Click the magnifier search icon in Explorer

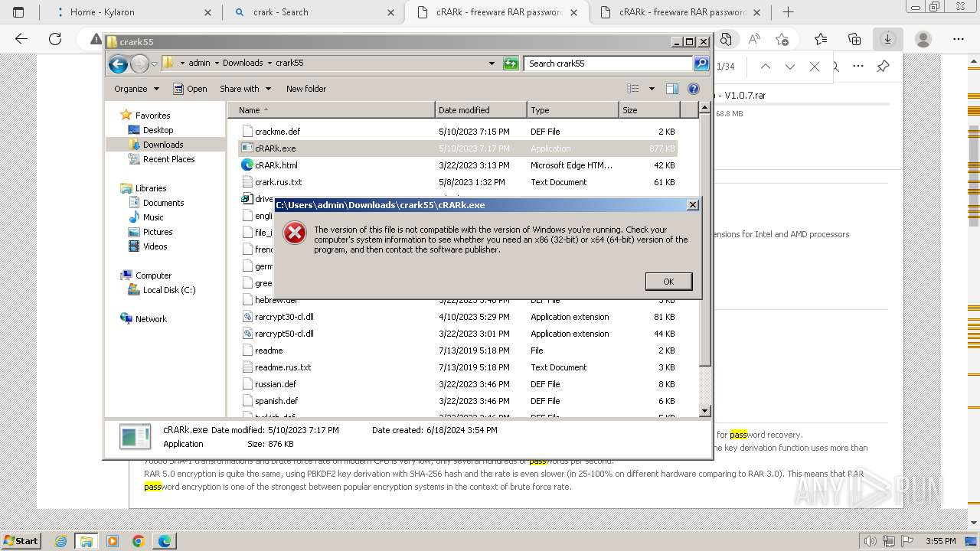tap(701, 64)
